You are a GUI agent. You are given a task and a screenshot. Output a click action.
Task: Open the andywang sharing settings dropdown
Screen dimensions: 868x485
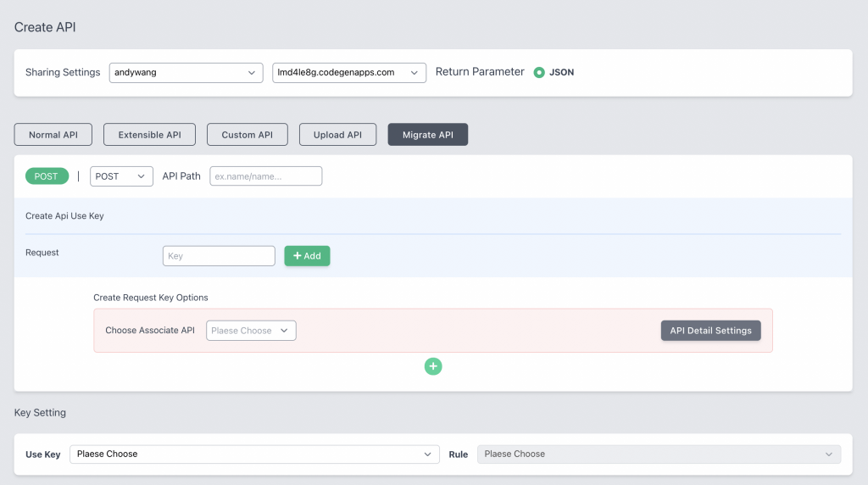[185, 73]
